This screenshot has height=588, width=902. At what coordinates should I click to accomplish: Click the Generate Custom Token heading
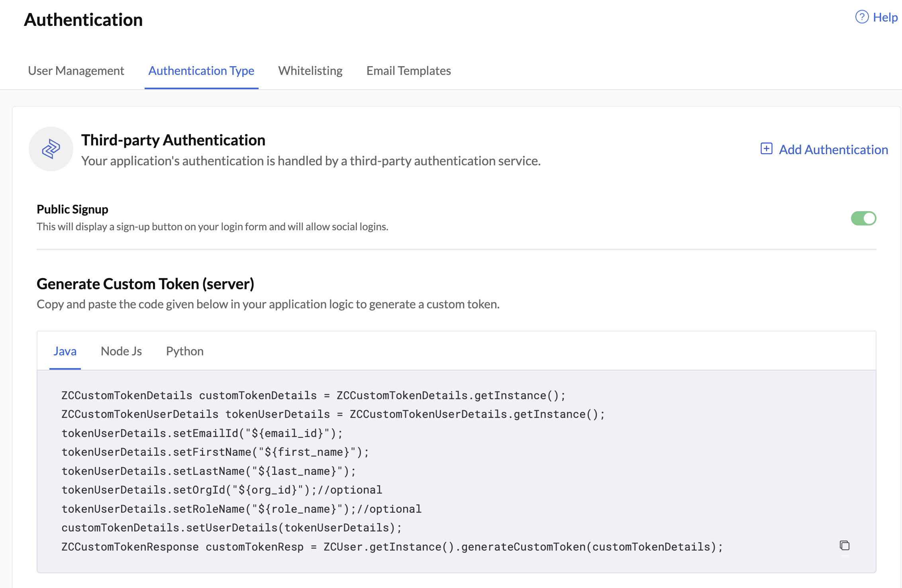(146, 284)
